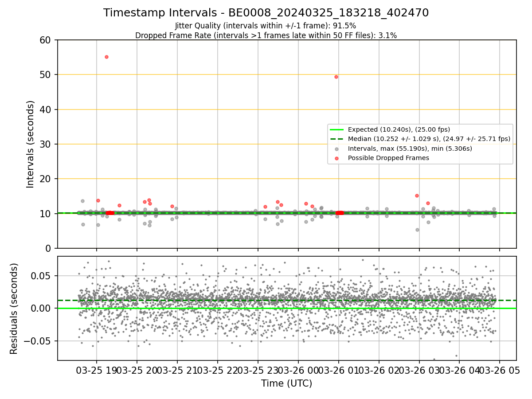
Task: Select the 'Dropped Frame Rate' subtitle line showing 3.1%
Action: [x=266, y=35]
